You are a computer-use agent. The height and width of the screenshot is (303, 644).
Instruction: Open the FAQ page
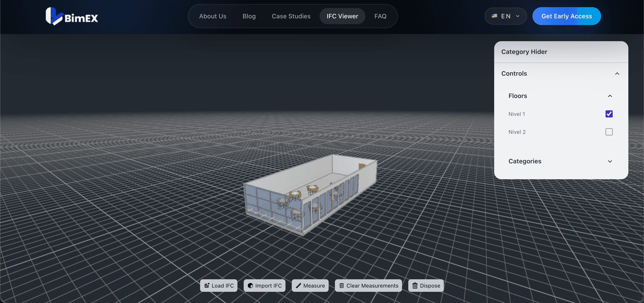click(x=380, y=16)
